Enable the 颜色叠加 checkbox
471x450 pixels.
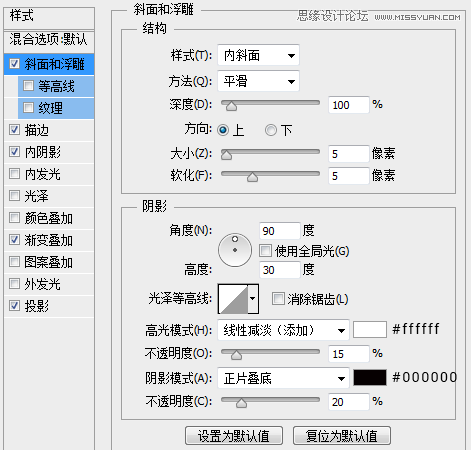pos(14,217)
